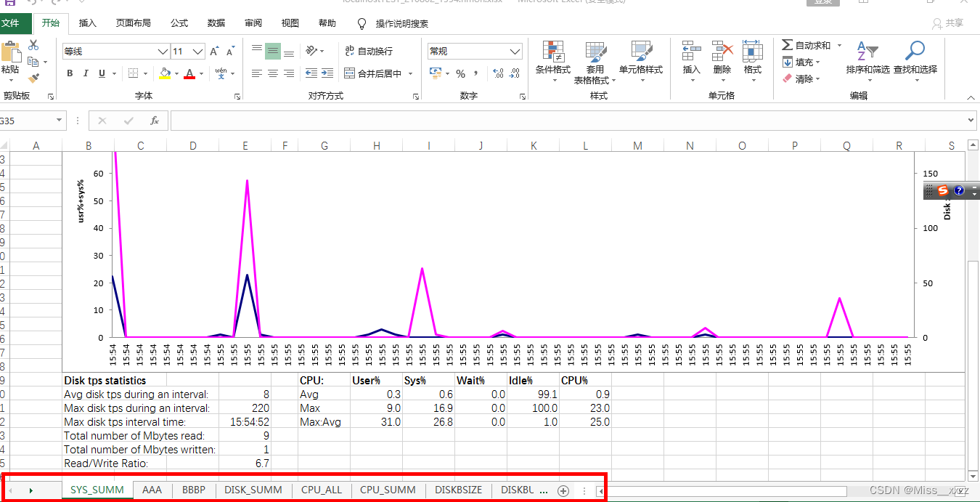The width and height of the screenshot is (980, 502).
Task: Expand the Name Box dropdown
Action: point(60,121)
